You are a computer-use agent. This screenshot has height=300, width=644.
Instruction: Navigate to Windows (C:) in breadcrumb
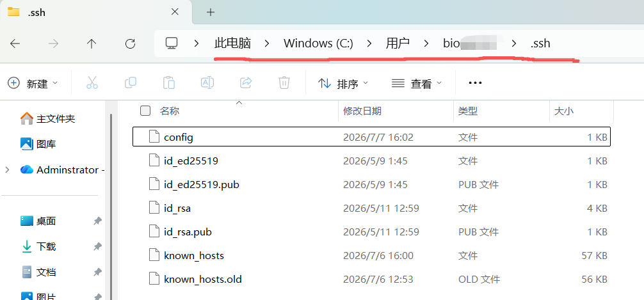pos(318,43)
